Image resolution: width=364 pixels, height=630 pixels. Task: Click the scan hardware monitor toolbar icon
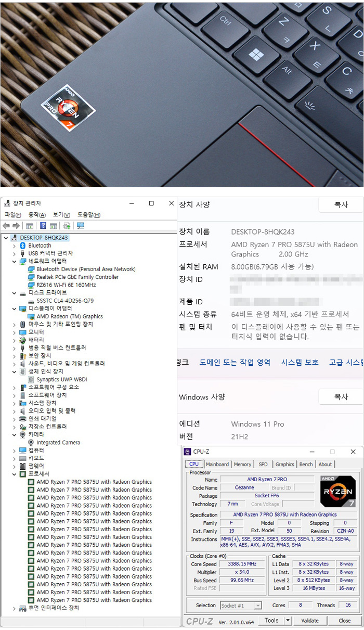pos(80,226)
